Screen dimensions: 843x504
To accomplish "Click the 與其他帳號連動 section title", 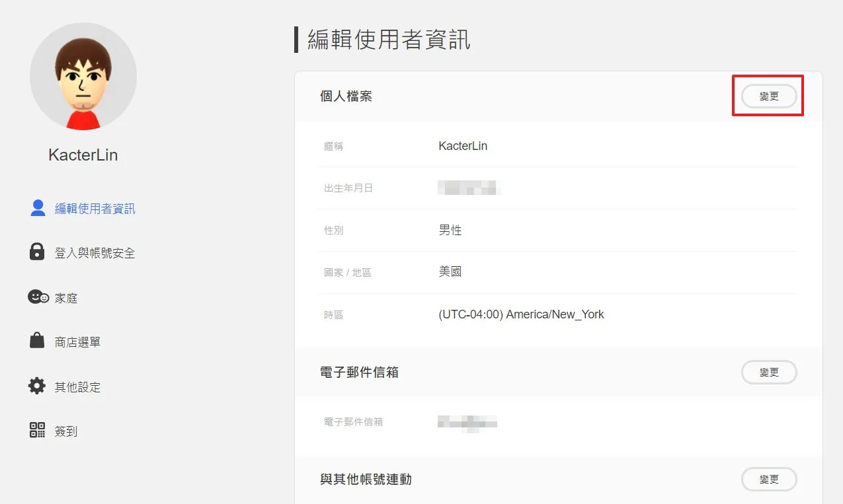I will pyautogui.click(x=366, y=480).
